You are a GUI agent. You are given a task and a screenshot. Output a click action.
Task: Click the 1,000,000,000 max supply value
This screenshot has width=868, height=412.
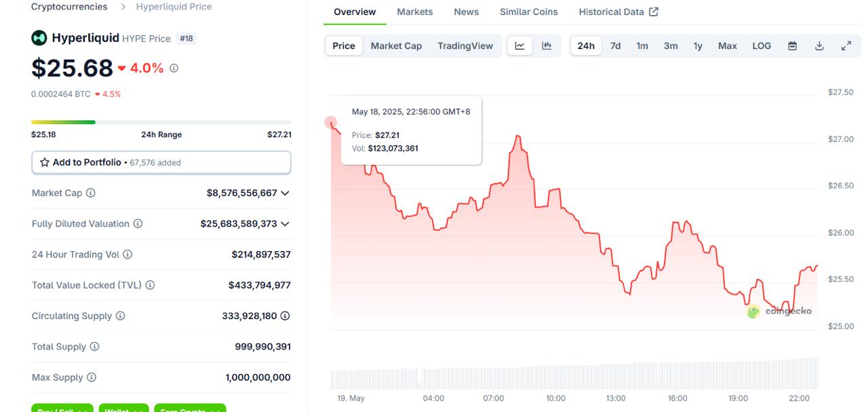point(258,377)
